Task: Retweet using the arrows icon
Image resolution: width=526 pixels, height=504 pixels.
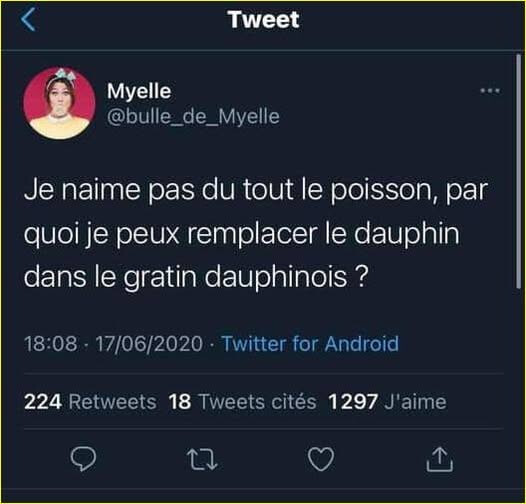Action: pos(202,459)
